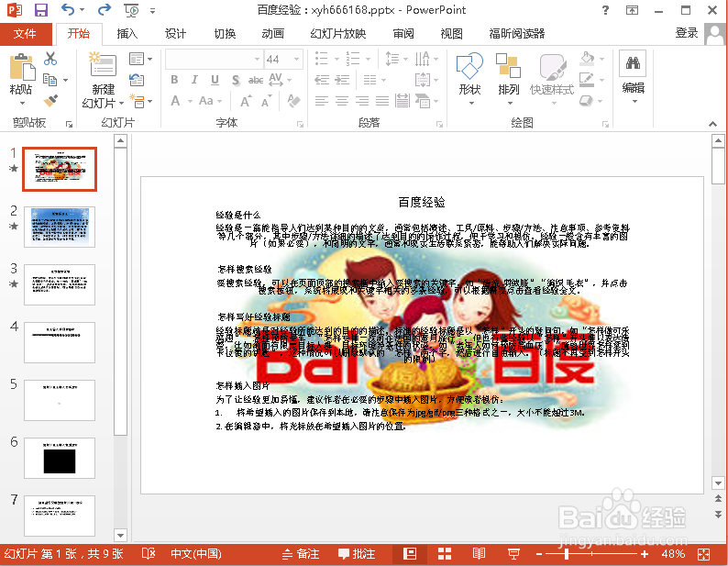Open the Font Color dropdown arrow
The image size is (728, 566).
tap(191, 101)
